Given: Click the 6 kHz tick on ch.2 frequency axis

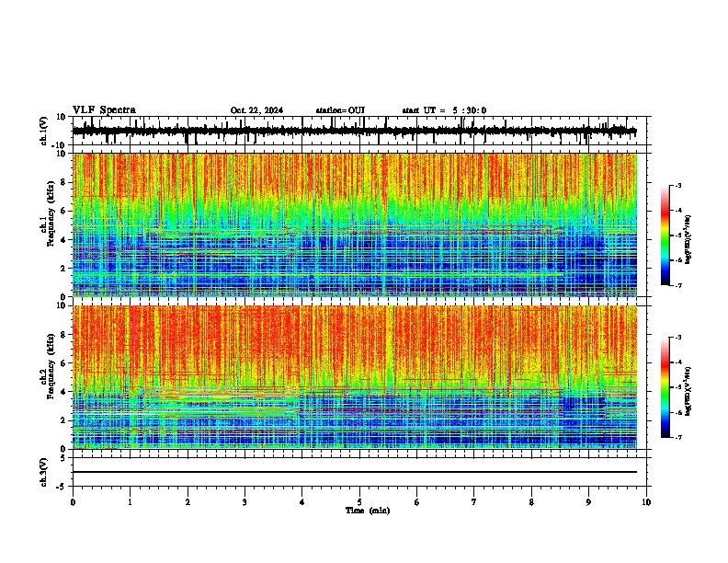Looking at the screenshot, I should (64, 363).
